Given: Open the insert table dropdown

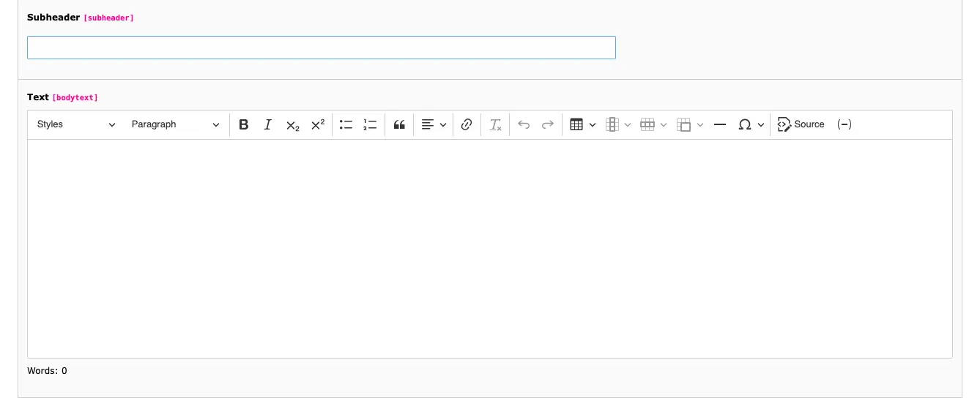Looking at the screenshot, I should 583,124.
